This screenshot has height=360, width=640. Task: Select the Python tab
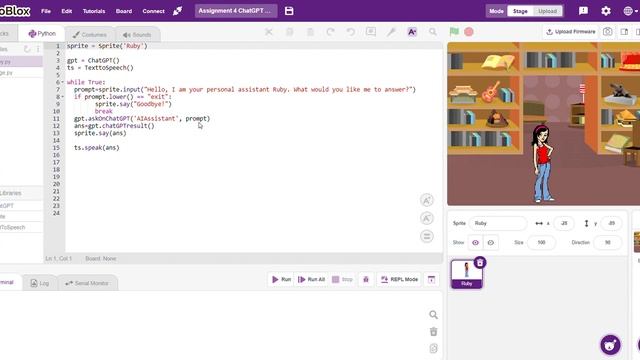pos(42,34)
